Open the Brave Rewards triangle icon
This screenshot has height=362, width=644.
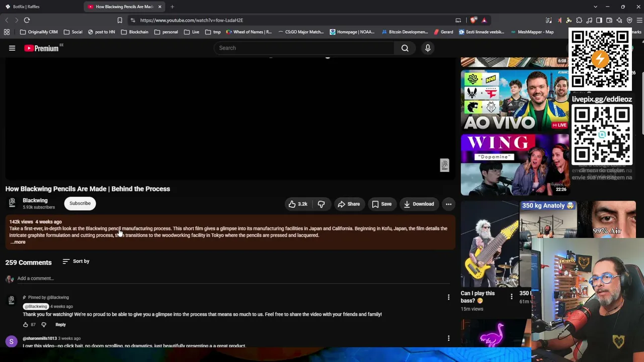484,20
